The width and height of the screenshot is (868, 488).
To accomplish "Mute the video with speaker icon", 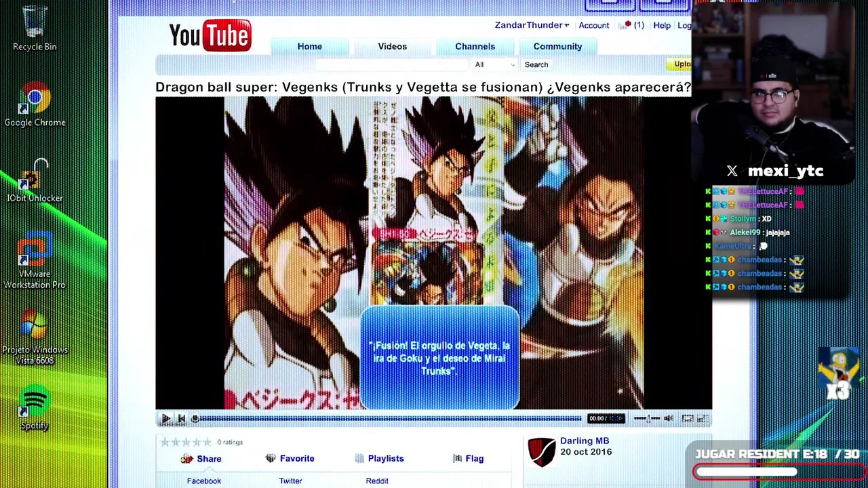I will pos(669,419).
